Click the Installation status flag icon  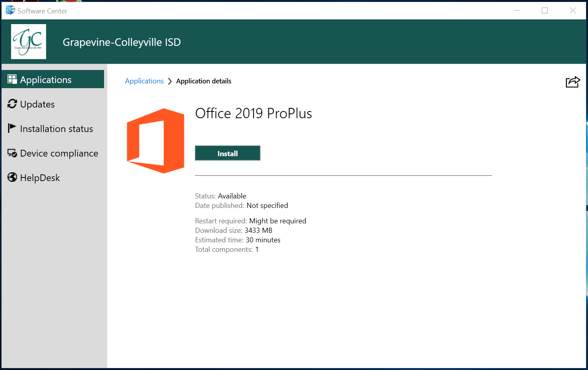pos(11,128)
